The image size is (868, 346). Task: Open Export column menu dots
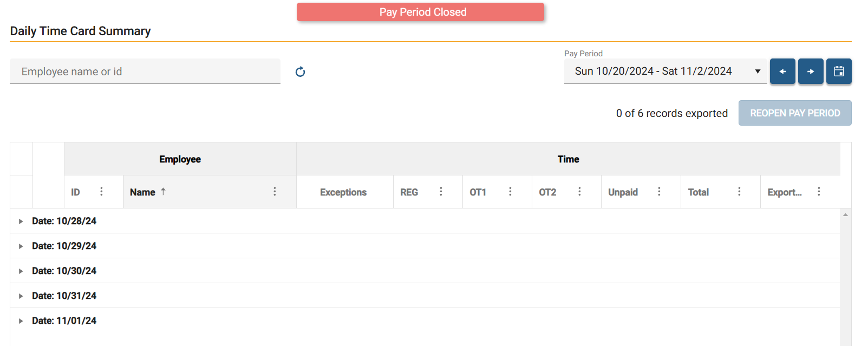(x=819, y=192)
